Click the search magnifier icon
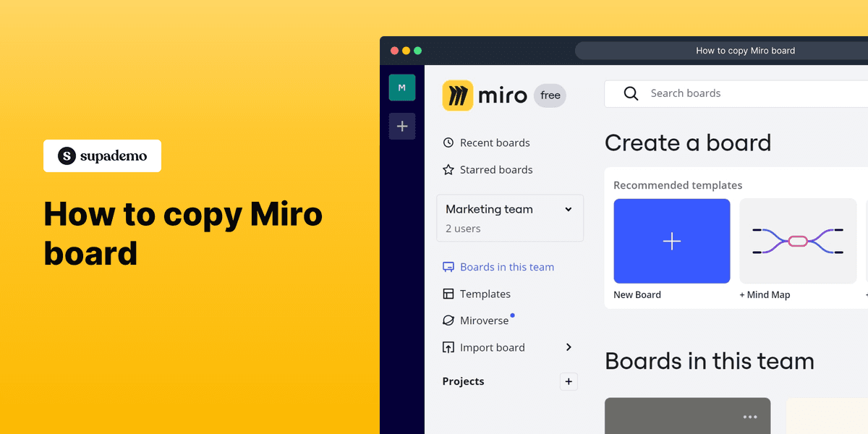The image size is (868, 434). coord(631,93)
